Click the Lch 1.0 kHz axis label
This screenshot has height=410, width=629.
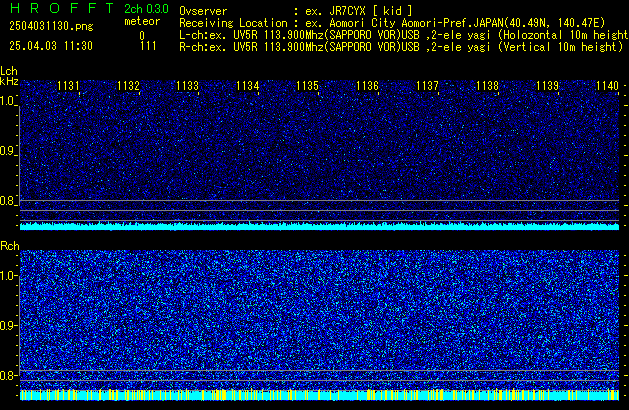pyautogui.click(x=8, y=101)
